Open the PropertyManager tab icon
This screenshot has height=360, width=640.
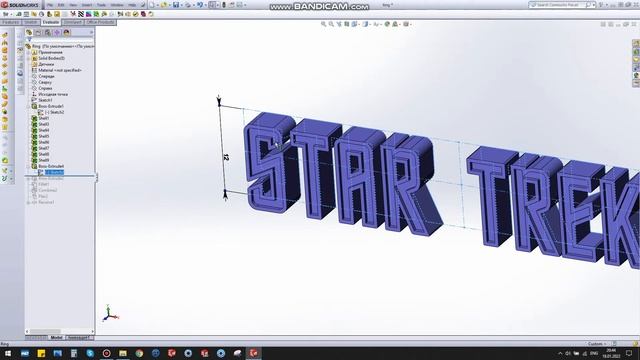tap(38, 32)
